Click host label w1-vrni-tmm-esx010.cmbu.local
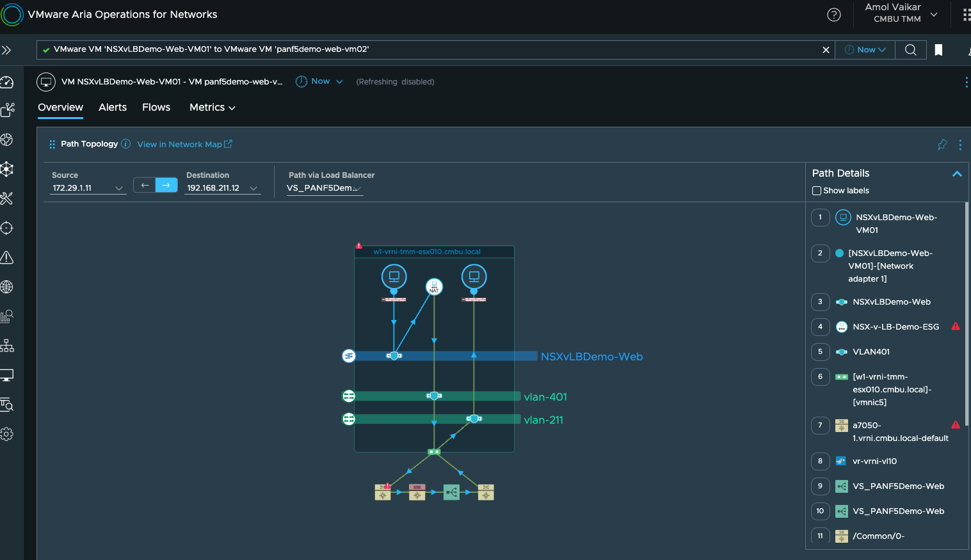The width and height of the screenshot is (971, 560). point(427,252)
